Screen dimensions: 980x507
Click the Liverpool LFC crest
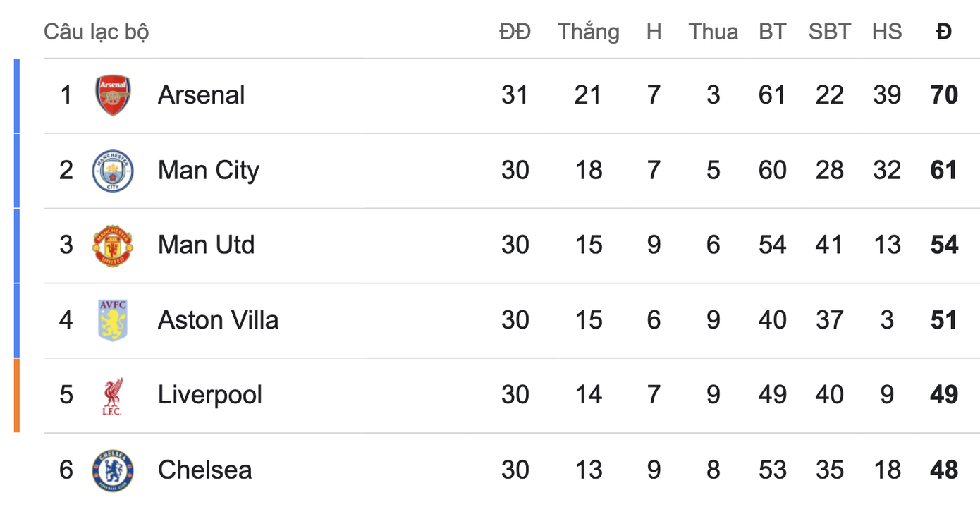(113, 396)
